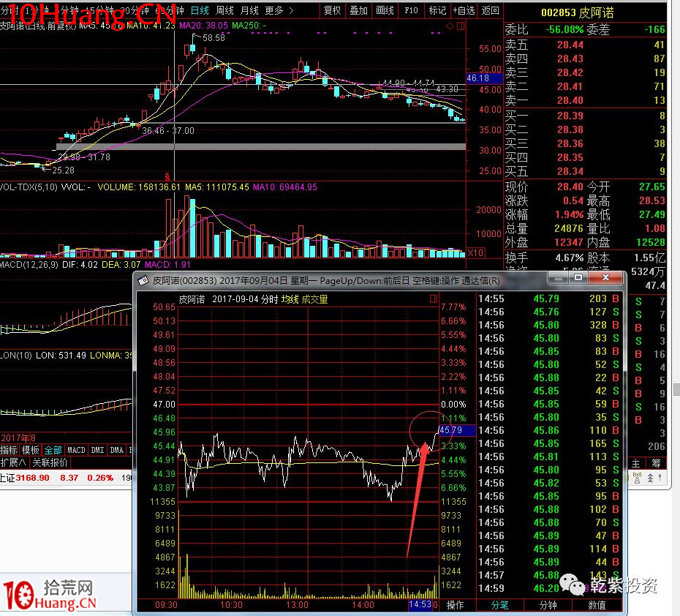Viewport: 680px width, 616px height.
Task: Choose the MACD indicator tab
Action: (x=76, y=450)
